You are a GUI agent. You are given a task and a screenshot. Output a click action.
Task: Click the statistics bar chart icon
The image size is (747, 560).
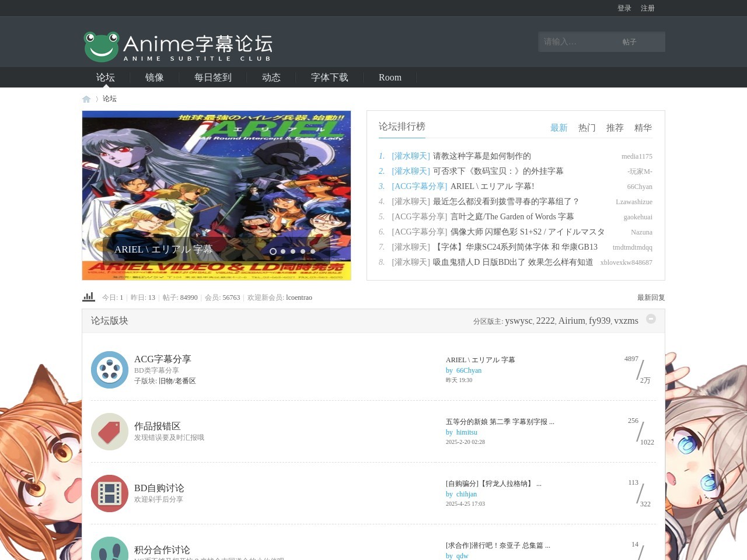(89, 297)
